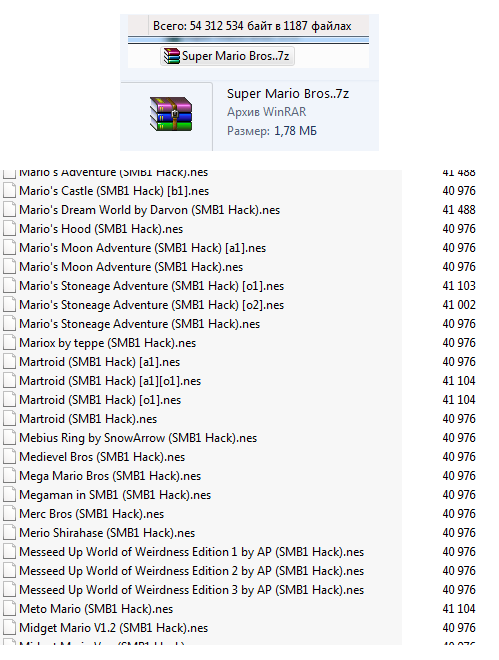Image resolution: width=499 pixels, height=660 pixels.
Task: Click the 41 103 size value
Action: pos(459,286)
